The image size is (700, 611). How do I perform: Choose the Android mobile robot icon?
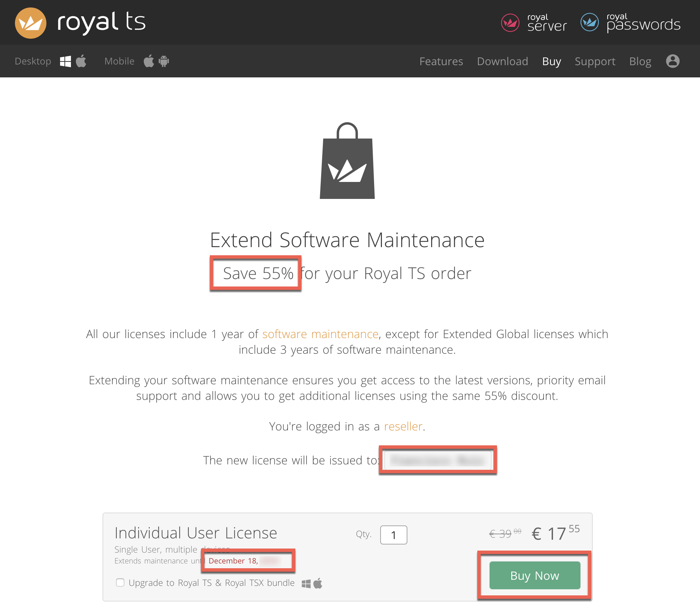coord(164,61)
